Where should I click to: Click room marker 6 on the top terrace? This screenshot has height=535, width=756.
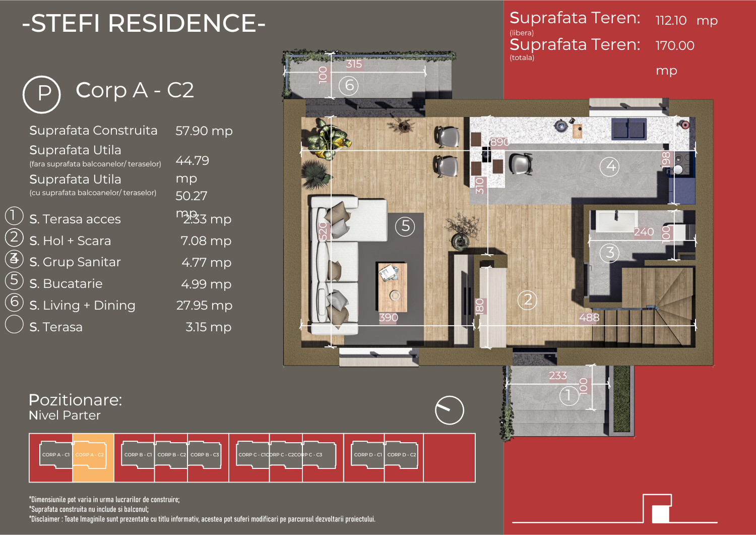point(349,85)
